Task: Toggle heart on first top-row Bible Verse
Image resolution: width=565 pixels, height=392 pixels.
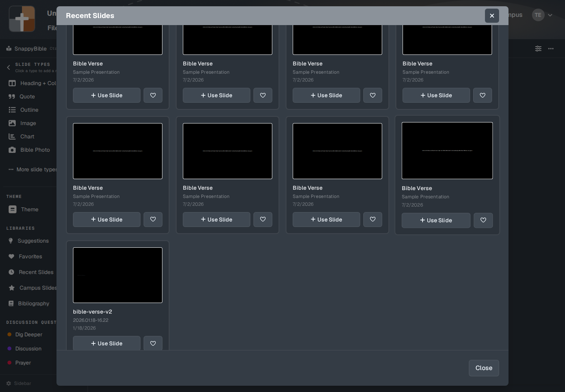Action: tap(153, 95)
